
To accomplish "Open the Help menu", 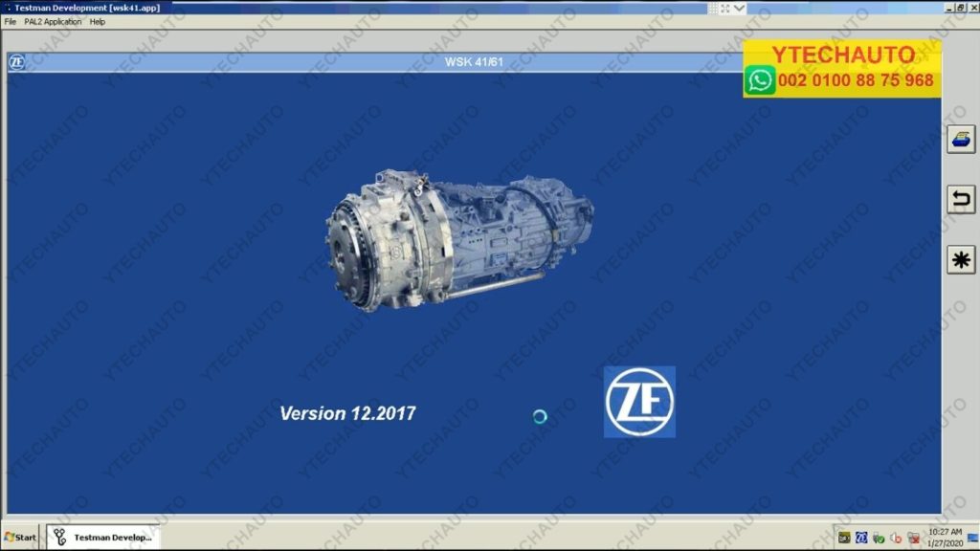I will tap(98, 22).
